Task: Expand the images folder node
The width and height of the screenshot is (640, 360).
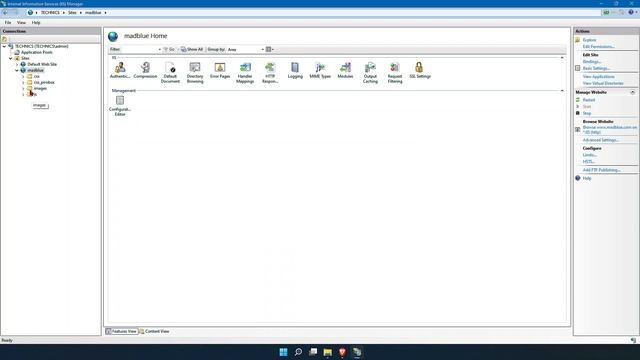Action: click(23, 88)
